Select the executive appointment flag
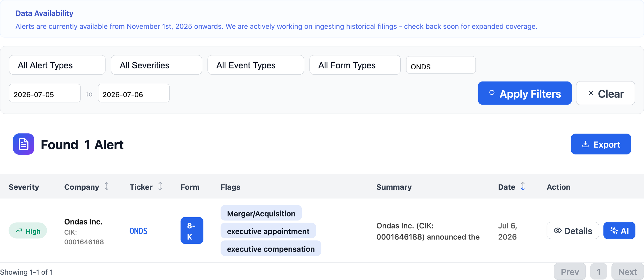Viewport: 644px width, 280px height. coord(268,231)
